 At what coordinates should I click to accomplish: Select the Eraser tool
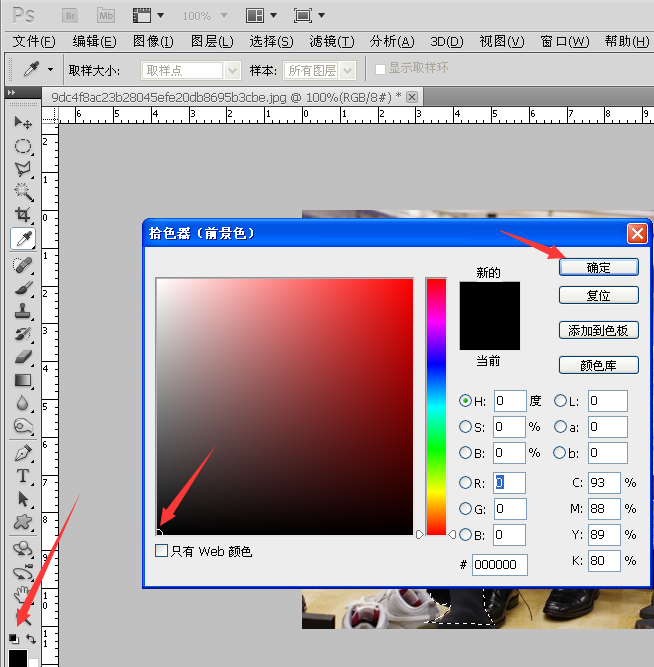click(23, 357)
